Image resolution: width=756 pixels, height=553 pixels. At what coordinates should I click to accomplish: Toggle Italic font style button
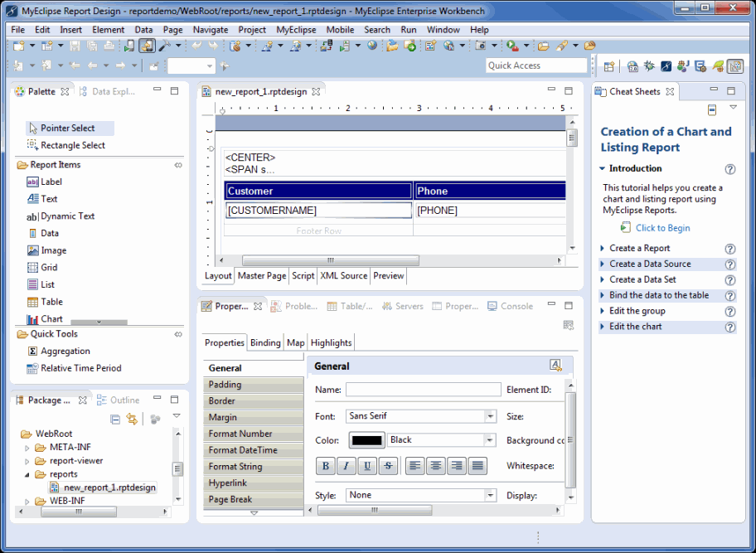point(346,466)
